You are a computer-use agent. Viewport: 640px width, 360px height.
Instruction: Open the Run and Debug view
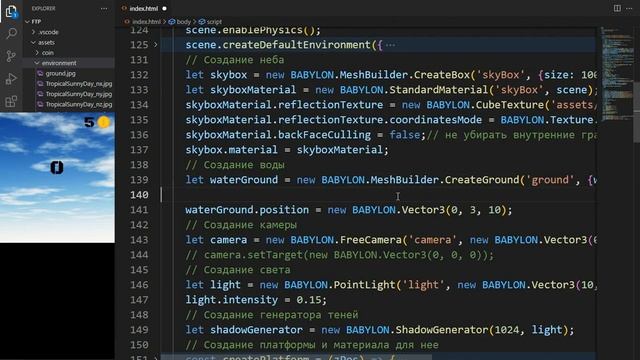(x=11, y=79)
